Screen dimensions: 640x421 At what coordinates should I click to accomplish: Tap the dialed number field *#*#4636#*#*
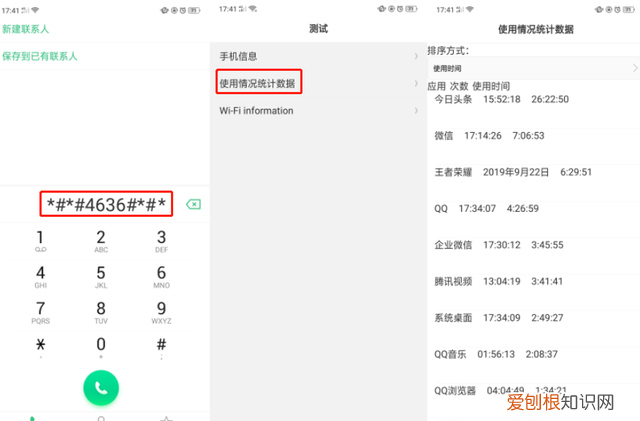click(106, 204)
